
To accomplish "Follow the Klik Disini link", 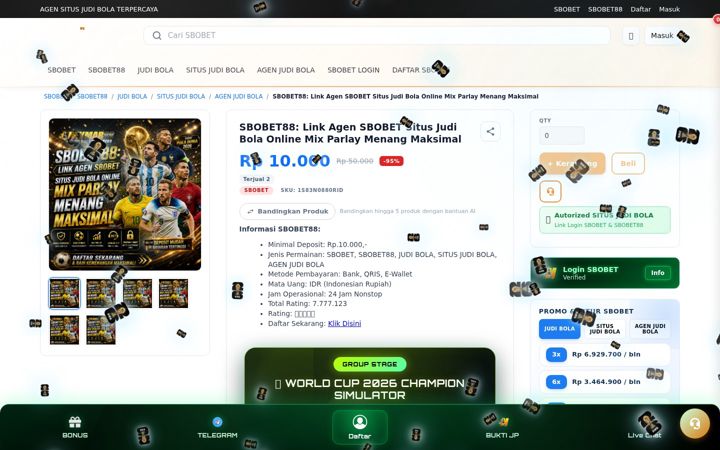I will pos(344,323).
